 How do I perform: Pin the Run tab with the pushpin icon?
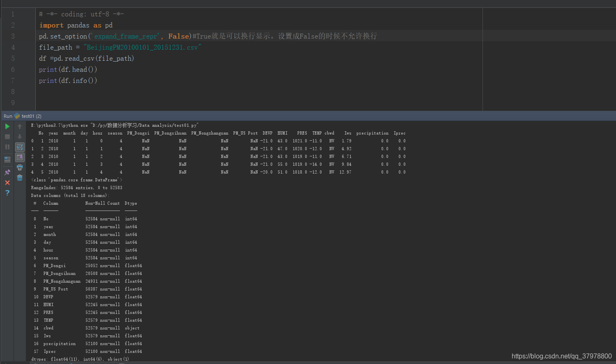click(x=7, y=172)
